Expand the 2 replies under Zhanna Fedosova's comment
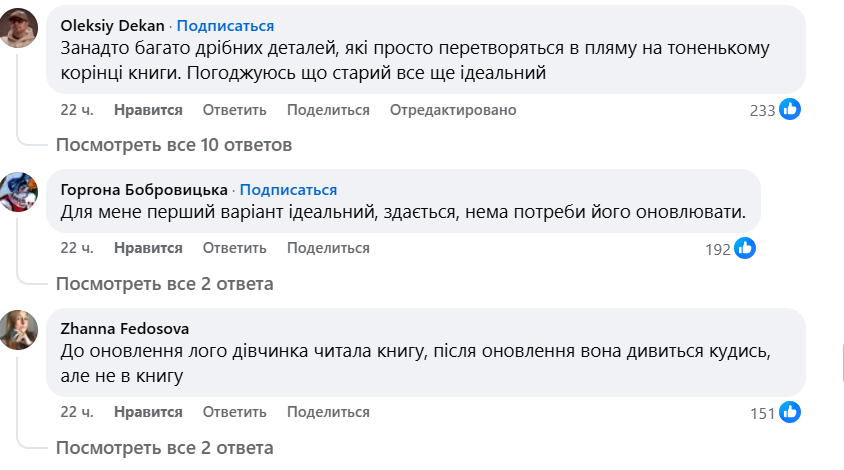 click(165, 447)
